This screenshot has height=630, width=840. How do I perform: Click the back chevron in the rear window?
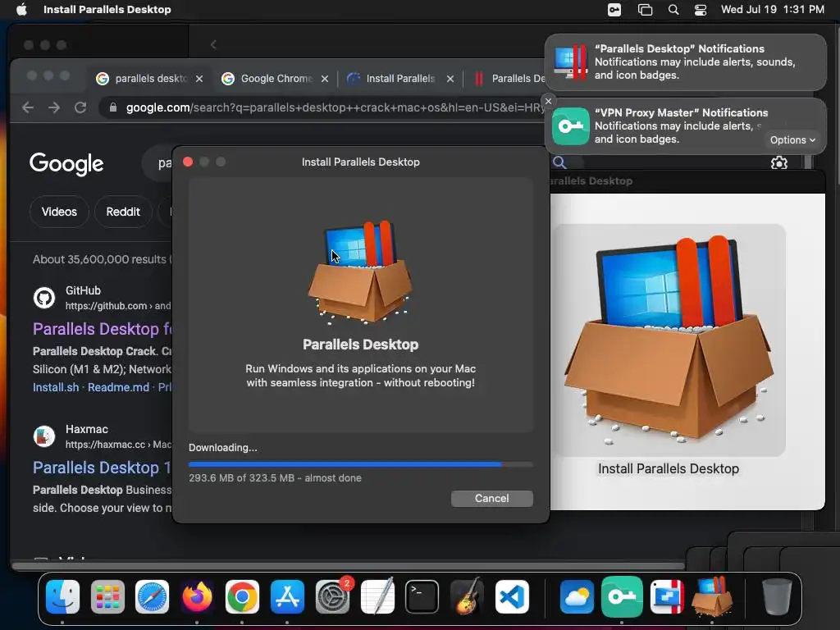coord(213,44)
